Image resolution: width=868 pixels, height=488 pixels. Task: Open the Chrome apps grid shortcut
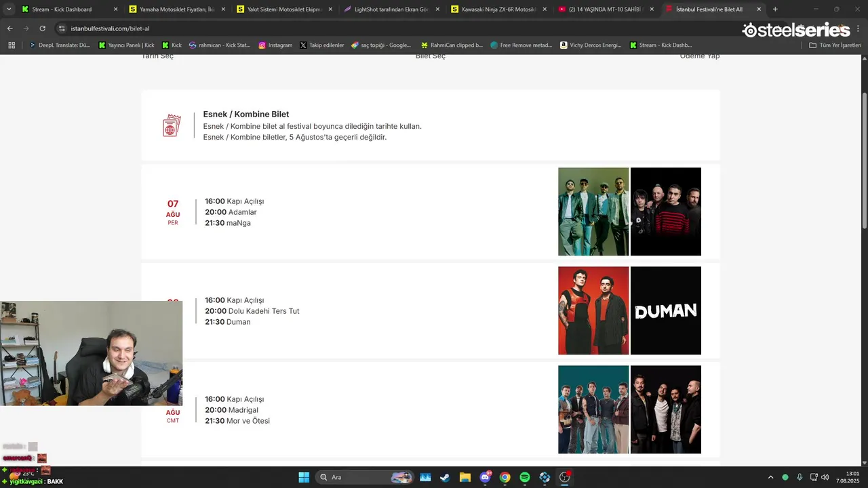point(11,45)
